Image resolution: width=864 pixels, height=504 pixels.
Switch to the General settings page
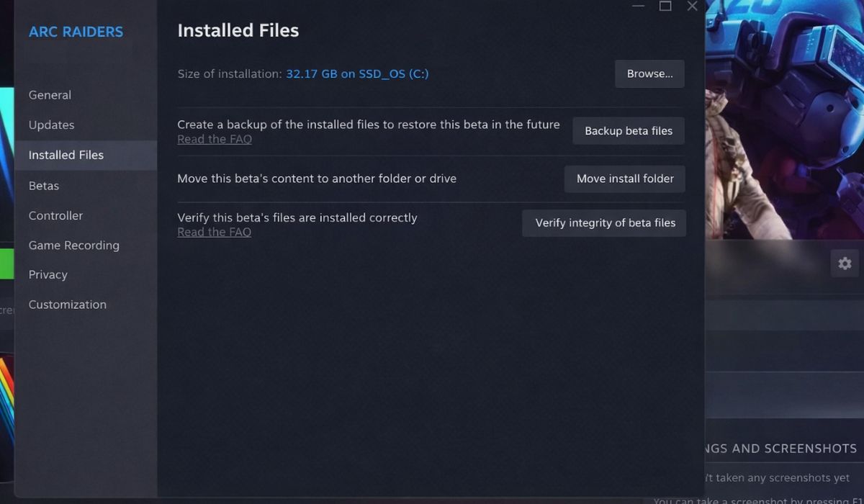coord(50,94)
